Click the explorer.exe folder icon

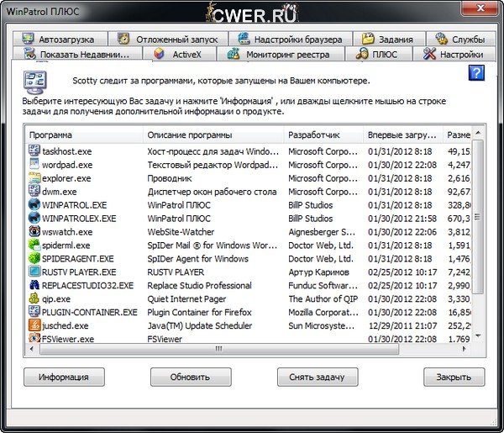[x=34, y=177]
